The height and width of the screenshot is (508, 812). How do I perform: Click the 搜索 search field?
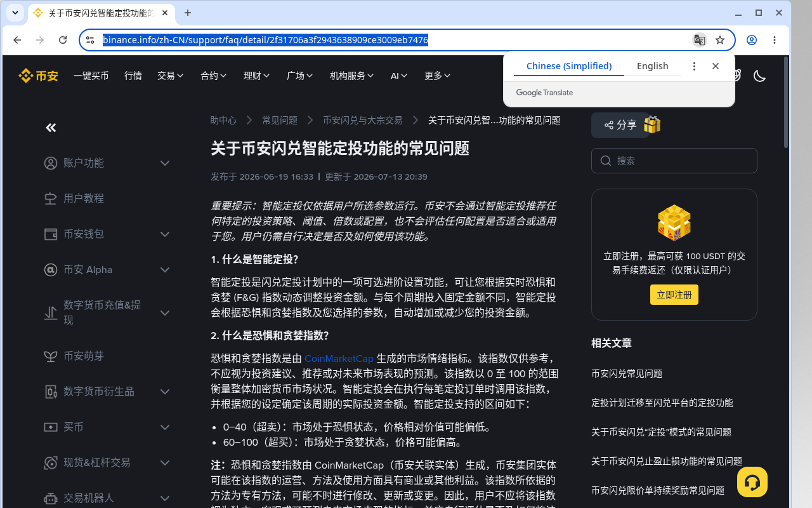tap(674, 161)
